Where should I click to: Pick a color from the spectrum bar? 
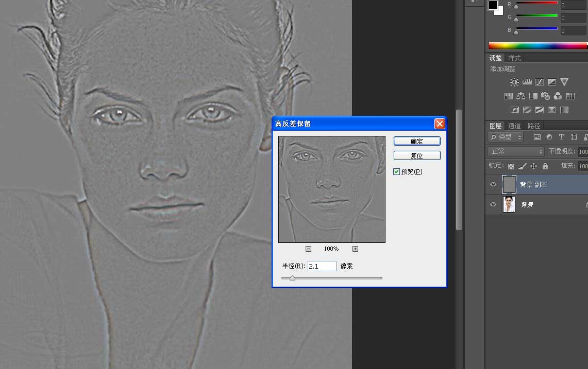tap(538, 46)
